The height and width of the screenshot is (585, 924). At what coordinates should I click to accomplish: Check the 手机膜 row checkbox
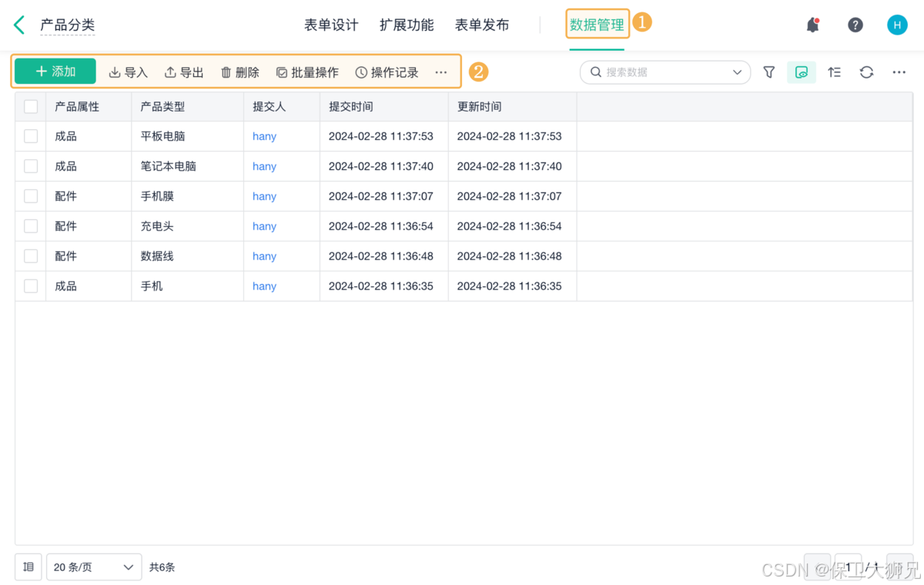pyautogui.click(x=31, y=196)
